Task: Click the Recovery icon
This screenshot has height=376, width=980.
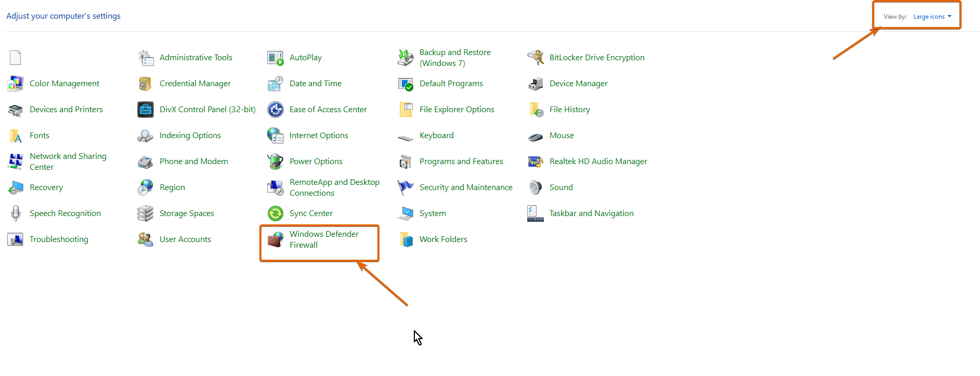Action: [16, 187]
